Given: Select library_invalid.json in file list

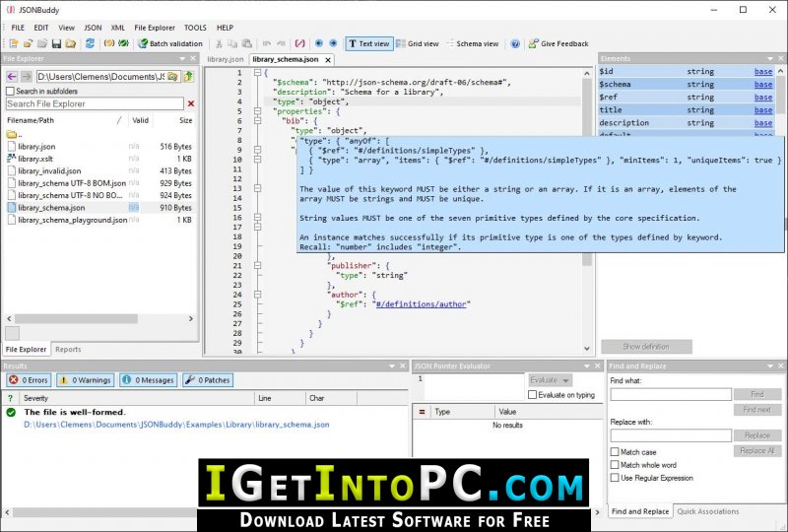Looking at the screenshot, I should [x=49, y=171].
